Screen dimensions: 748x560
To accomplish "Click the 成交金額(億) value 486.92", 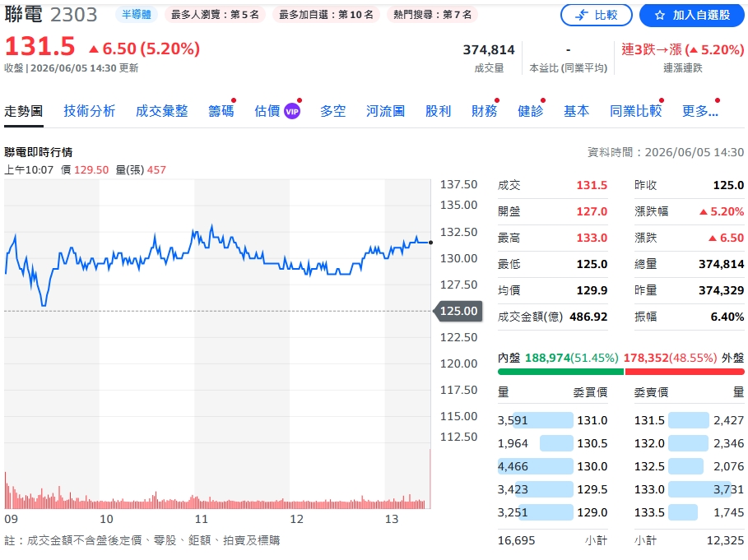I will [x=588, y=317].
